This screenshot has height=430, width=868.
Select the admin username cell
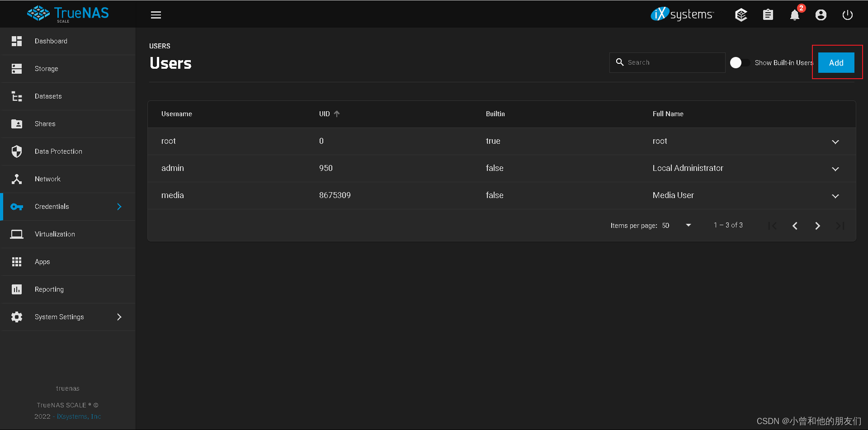coord(173,168)
